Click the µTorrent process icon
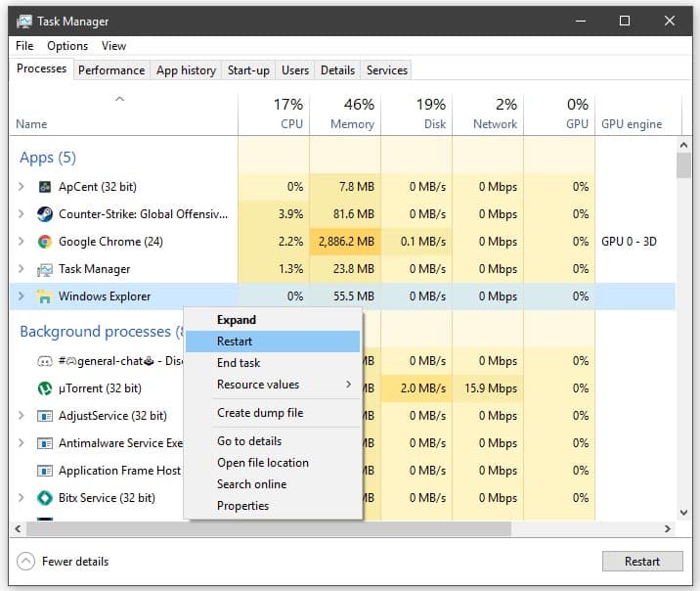Screen dimensions: 700x591 click(45, 388)
